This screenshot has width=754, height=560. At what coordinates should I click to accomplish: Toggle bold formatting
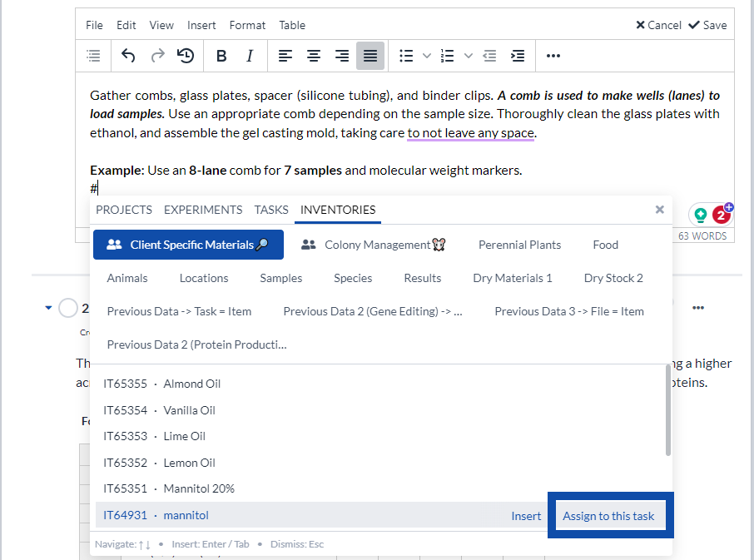pos(221,56)
